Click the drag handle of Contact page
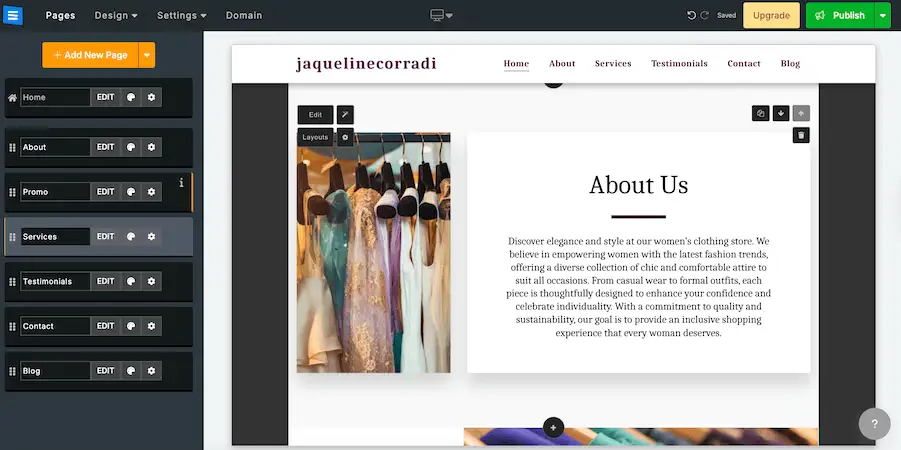 (12, 327)
